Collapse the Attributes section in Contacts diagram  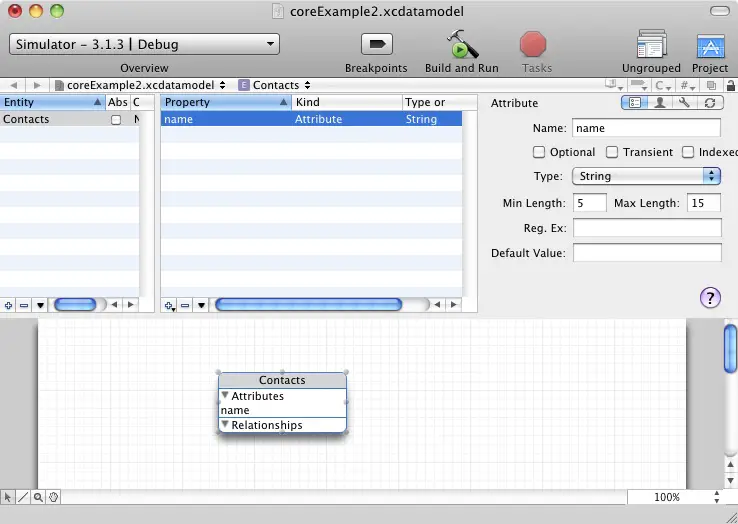pyautogui.click(x=225, y=396)
